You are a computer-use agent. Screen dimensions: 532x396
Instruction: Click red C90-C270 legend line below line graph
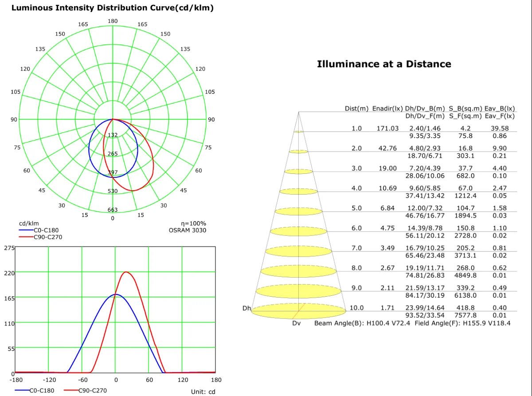(70, 390)
